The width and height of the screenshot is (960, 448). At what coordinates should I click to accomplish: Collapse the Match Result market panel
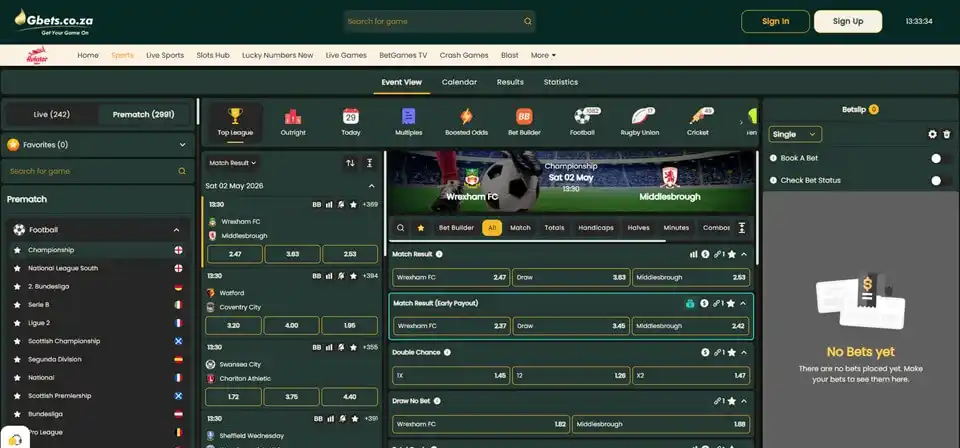[744, 254]
